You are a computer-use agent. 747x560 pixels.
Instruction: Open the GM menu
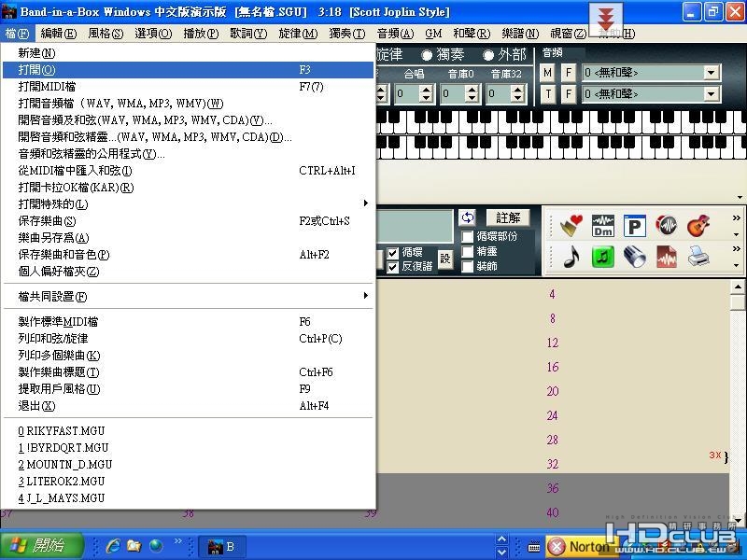click(x=433, y=34)
